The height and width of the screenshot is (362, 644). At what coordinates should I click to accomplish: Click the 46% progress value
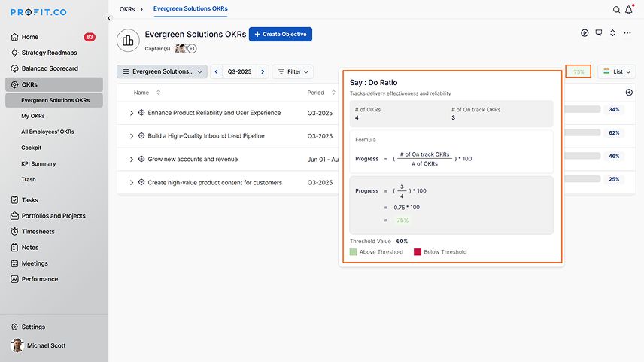(614, 156)
